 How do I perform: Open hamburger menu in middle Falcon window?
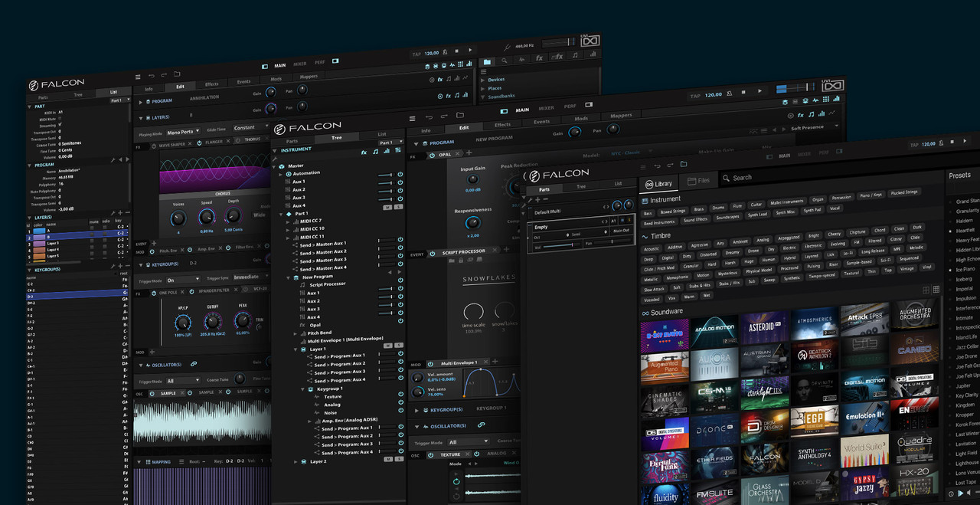(412, 119)
